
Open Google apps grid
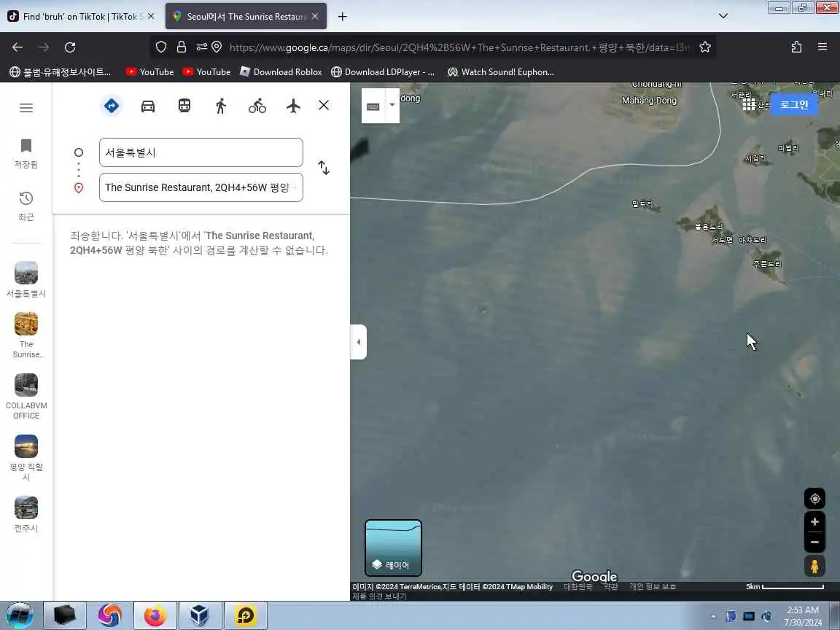749,104
